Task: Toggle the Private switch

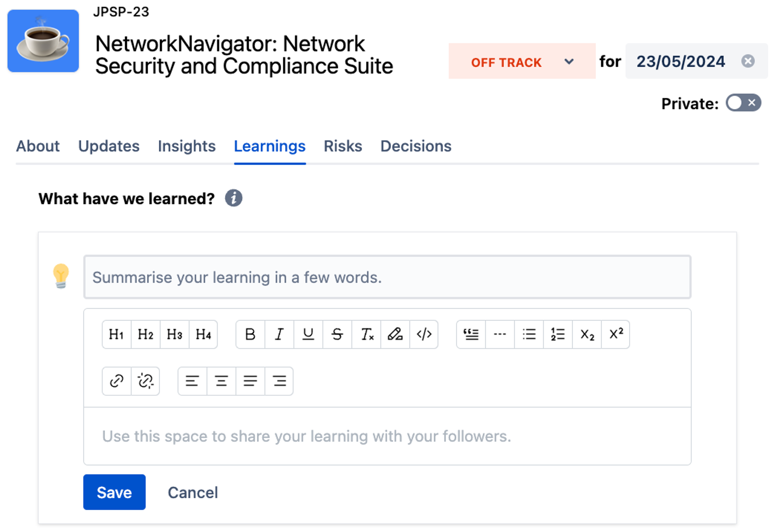Action: 743,103
